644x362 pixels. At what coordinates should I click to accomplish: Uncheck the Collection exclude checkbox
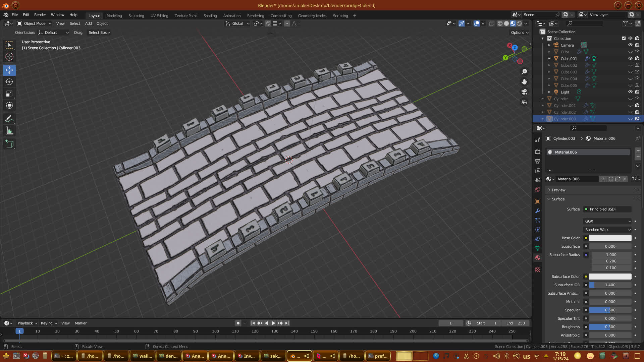click(x=624, y=38)
